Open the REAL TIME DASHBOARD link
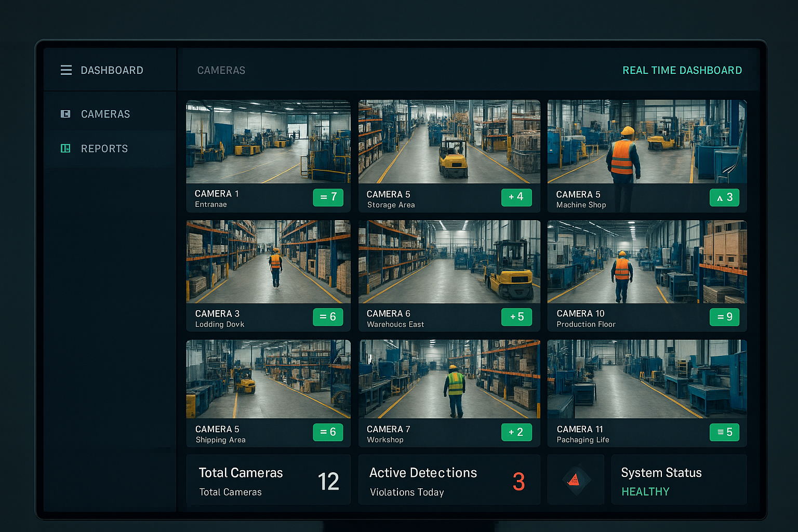 point(682,70)
